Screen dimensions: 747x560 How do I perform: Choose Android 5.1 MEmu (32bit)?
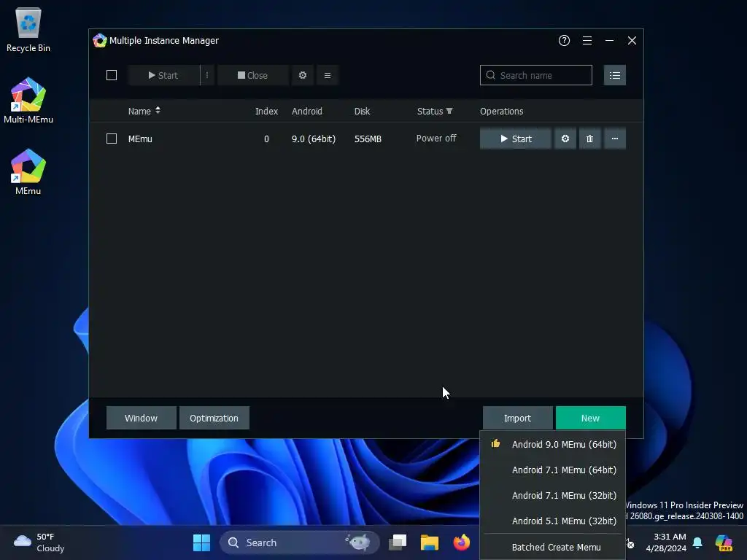[x=553, y=521]
